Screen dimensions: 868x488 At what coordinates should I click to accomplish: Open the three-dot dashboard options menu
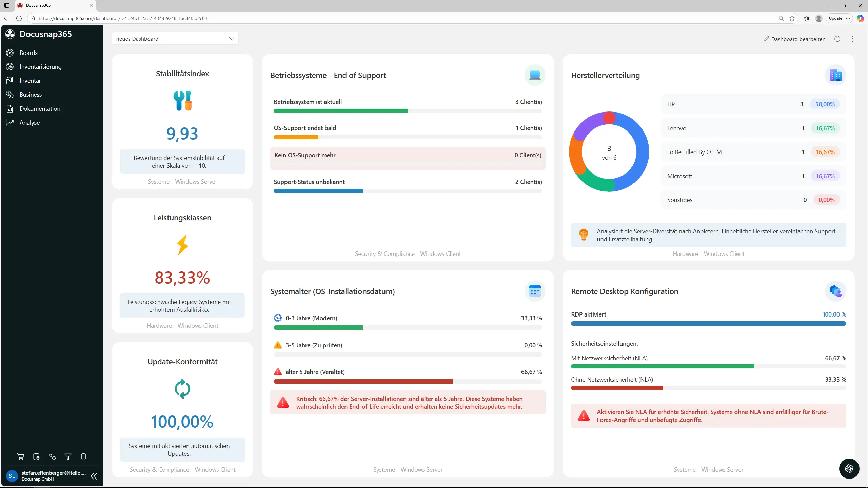852,39
